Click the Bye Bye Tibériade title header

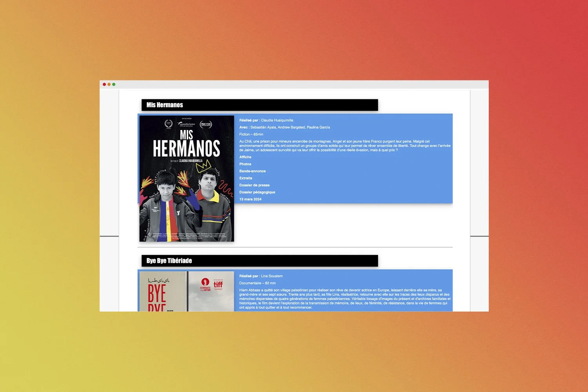(260, 261)
